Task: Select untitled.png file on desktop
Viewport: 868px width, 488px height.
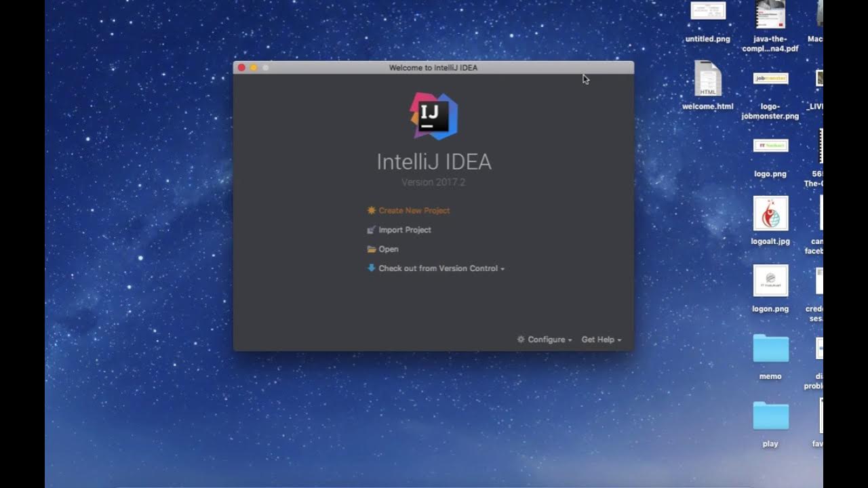Action: click(x=708, y=22)
